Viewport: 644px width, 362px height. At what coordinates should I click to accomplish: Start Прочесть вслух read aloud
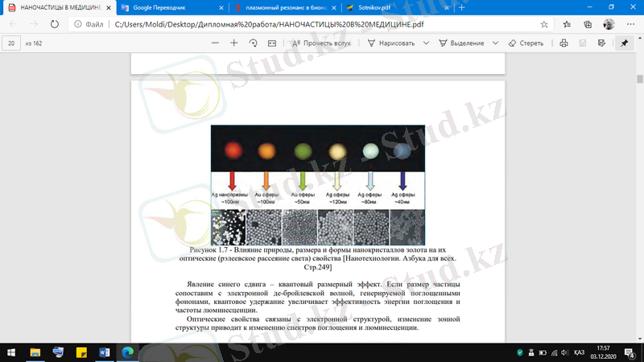(321, 43)
